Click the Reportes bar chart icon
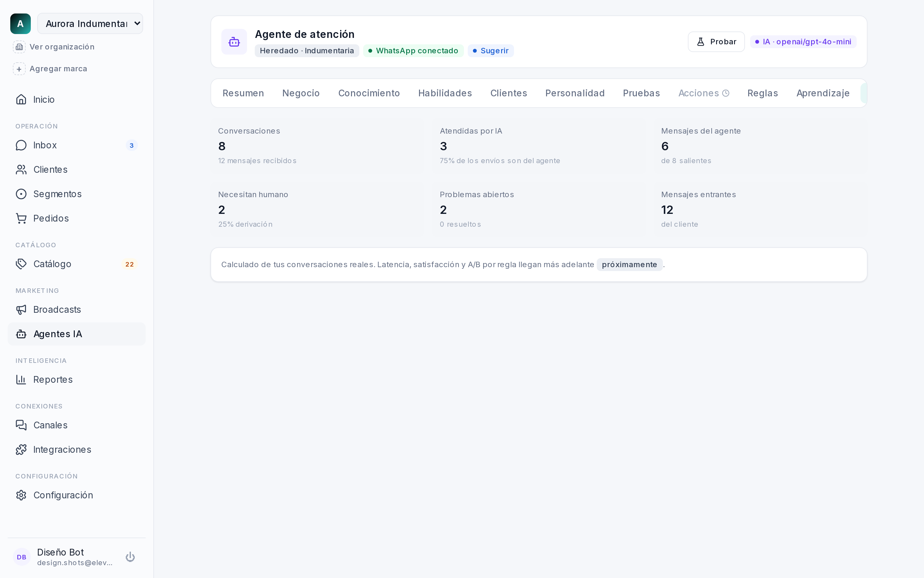 pos(21,380)
